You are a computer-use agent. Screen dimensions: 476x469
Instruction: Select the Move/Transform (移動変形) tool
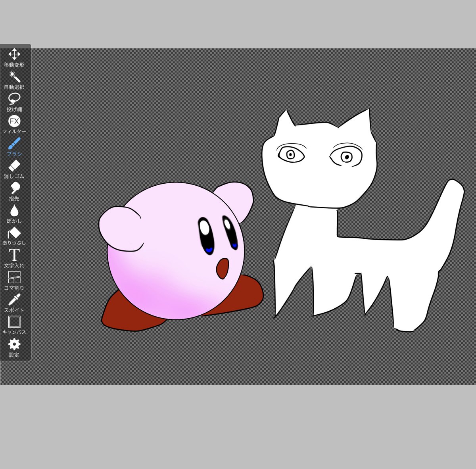pos(14,57)
